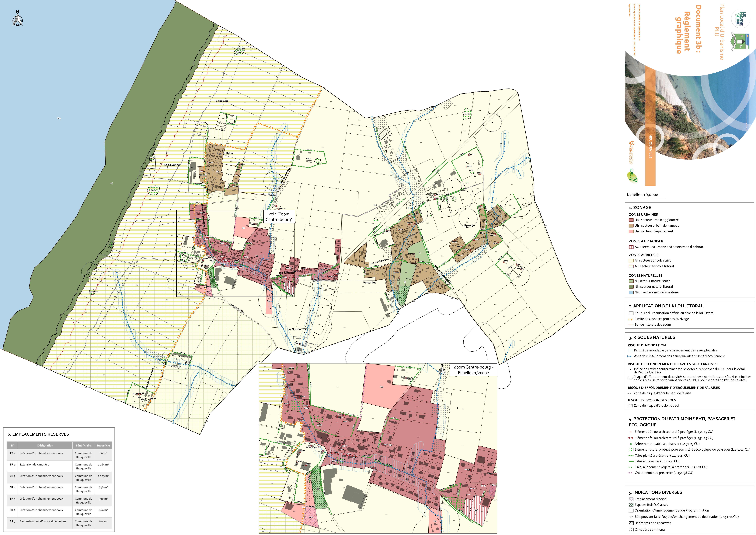
Task: Click the '6. EMPLACEMENTS RESERVES' table title
Action: click(x=38, y=434)
